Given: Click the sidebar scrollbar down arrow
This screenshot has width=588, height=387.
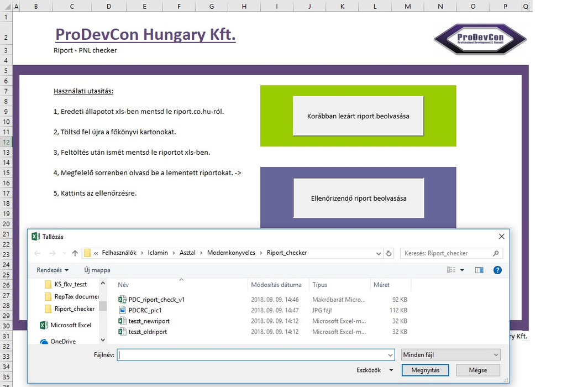Looking at the screenshot, I should pyautogui.click(x=103, y=339).
